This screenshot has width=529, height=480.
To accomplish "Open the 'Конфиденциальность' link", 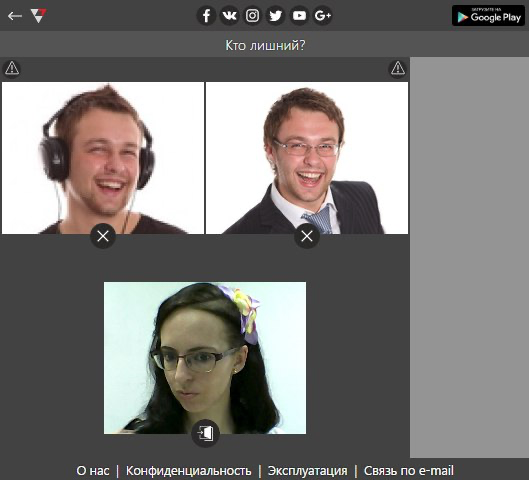I will pyautogui.click(x=189, y=471).
